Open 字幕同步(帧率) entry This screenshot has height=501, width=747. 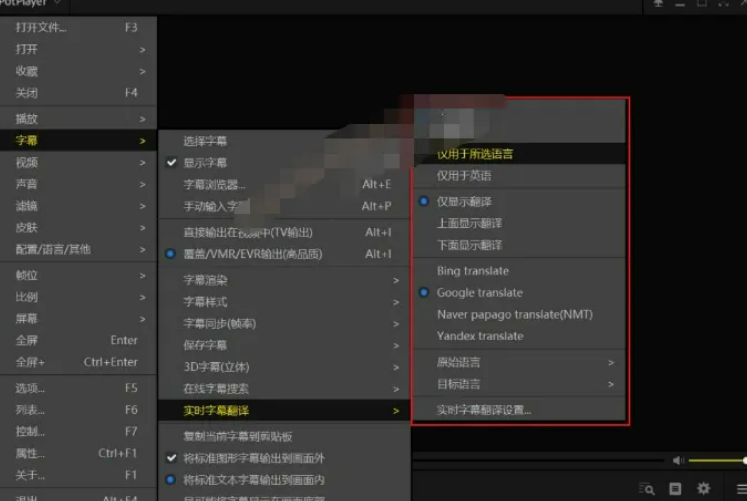pyautogui.click(x=284, y=324)
